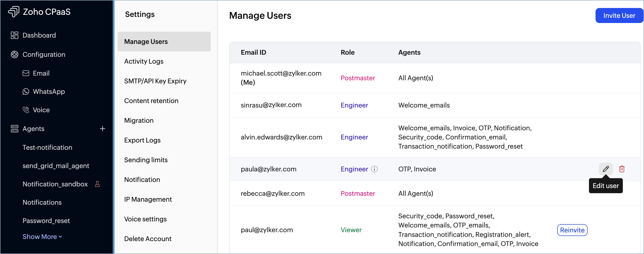644x254 pixels.
Task: Click Viewer role for paul@zylker.com
Action: [351, 230]
